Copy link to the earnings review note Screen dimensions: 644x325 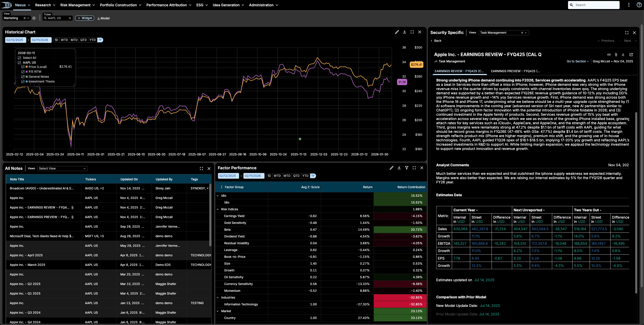pos(609,55)
